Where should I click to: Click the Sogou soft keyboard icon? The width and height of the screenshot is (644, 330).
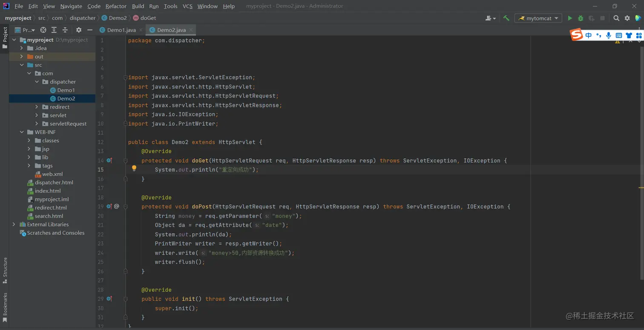point(619,35)
